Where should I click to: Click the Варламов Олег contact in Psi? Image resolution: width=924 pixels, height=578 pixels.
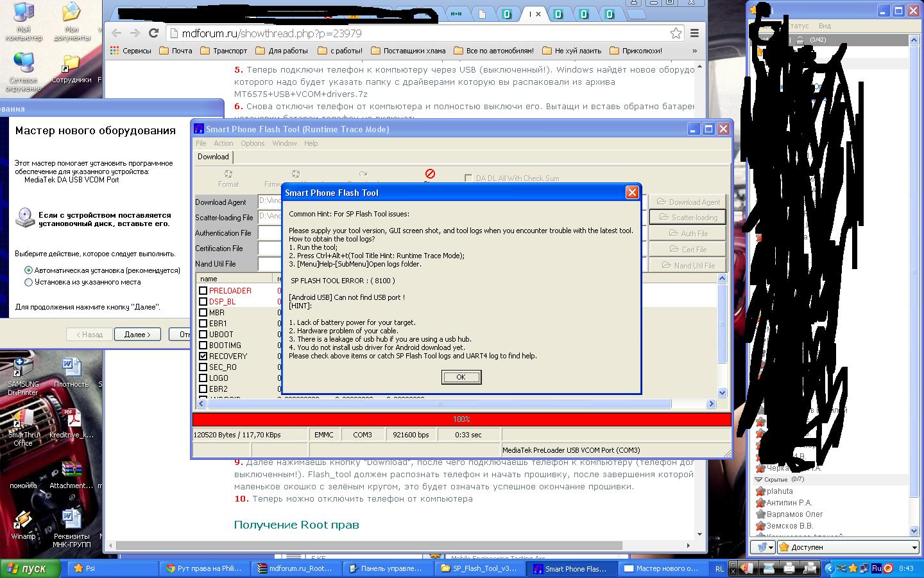794,514
